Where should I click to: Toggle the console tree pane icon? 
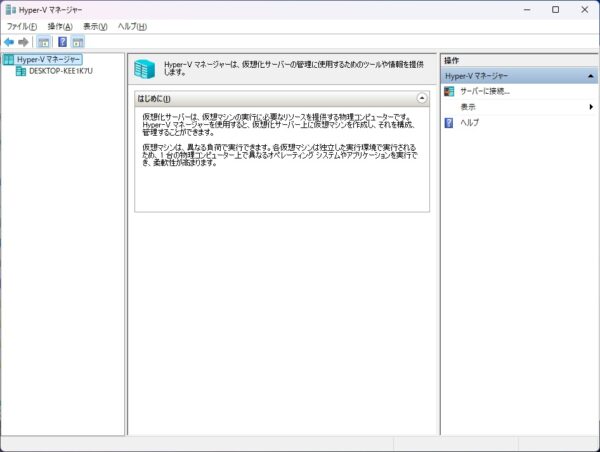tap(44, 42)
